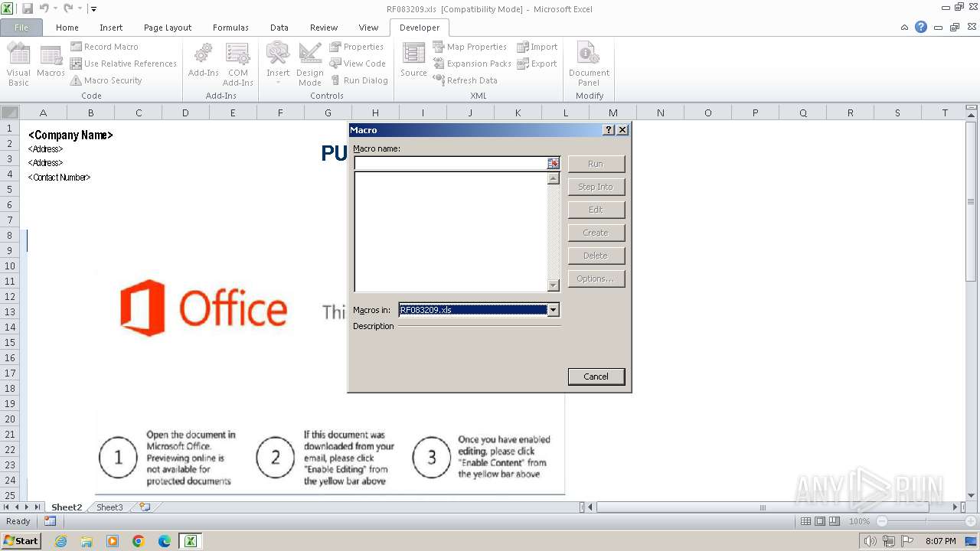Click the Select All corner button

tap(9, 112)
